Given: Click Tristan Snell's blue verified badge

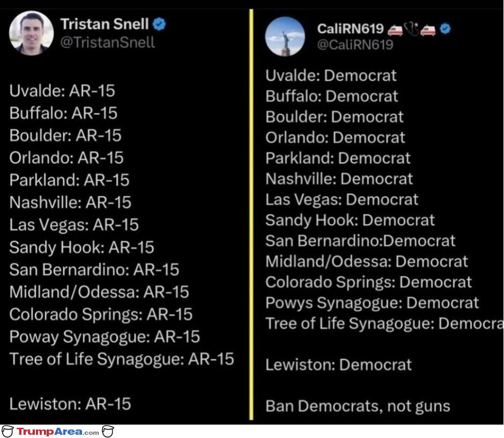Looking at the screenshot, I should pyautogui.click(x=159, y=24).
